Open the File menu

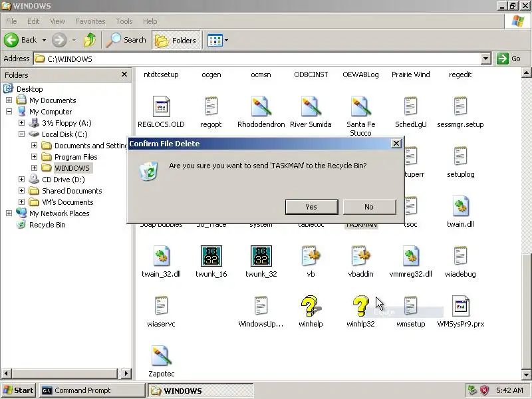click(11, 21)
